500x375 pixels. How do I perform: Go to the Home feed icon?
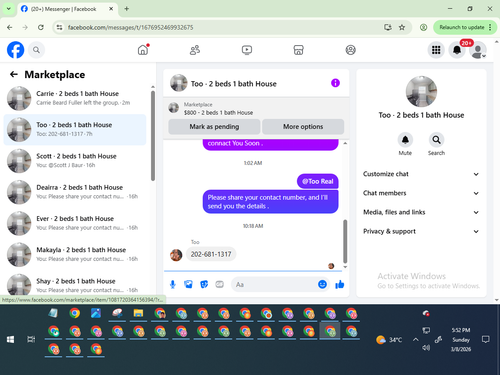tap(143, 50)
